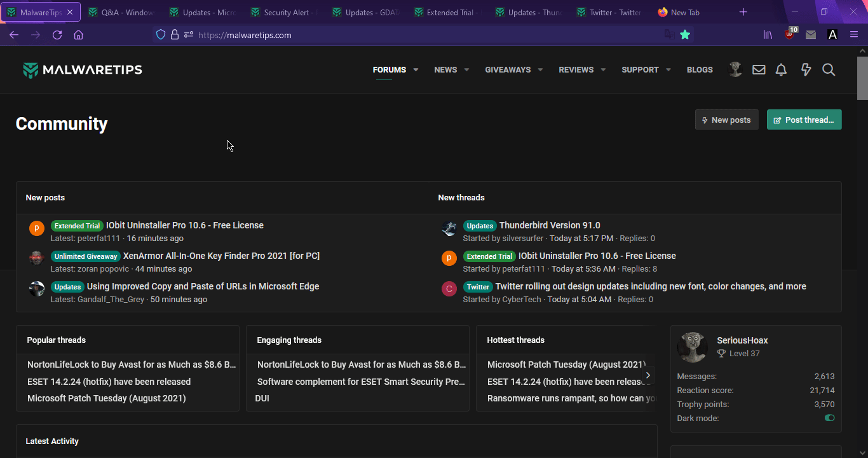Open the user account avatar in site header
This screenshot has width=868, height=458.
tap(736, 70)
